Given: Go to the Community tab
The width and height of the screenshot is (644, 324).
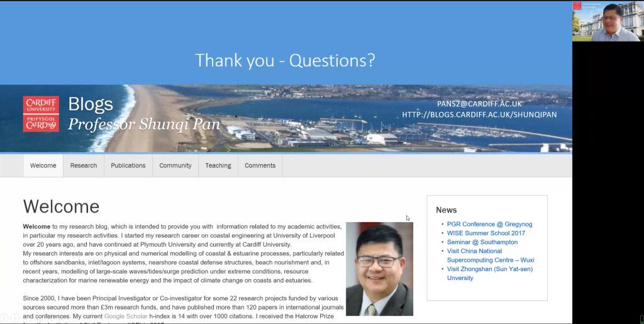Looking at the screenshot, I should (175, 165).
